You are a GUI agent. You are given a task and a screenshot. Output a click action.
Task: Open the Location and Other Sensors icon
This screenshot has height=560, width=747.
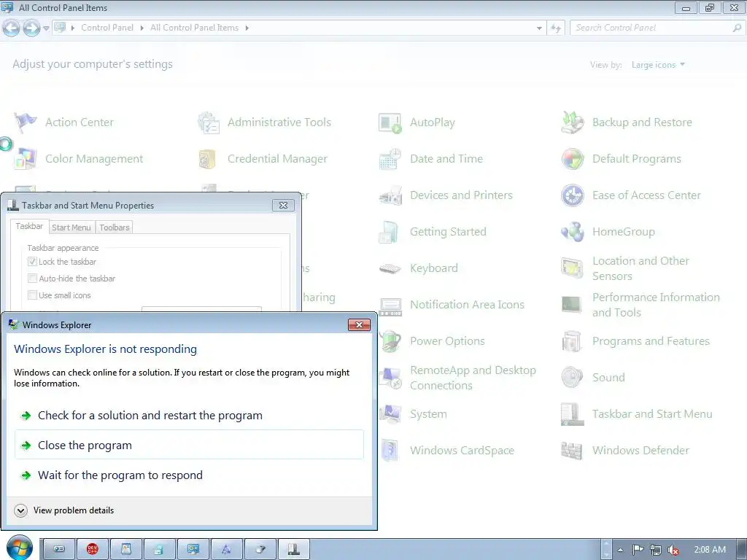[x=572, y=268]
